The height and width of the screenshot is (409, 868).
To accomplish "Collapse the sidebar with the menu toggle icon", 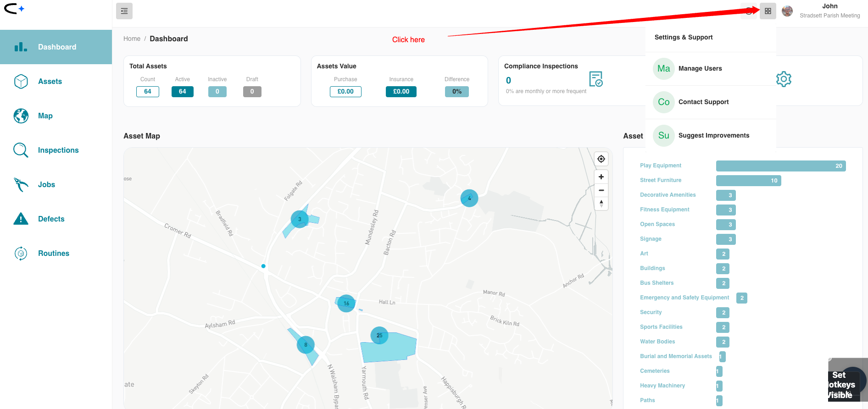I will coord(124,11).
